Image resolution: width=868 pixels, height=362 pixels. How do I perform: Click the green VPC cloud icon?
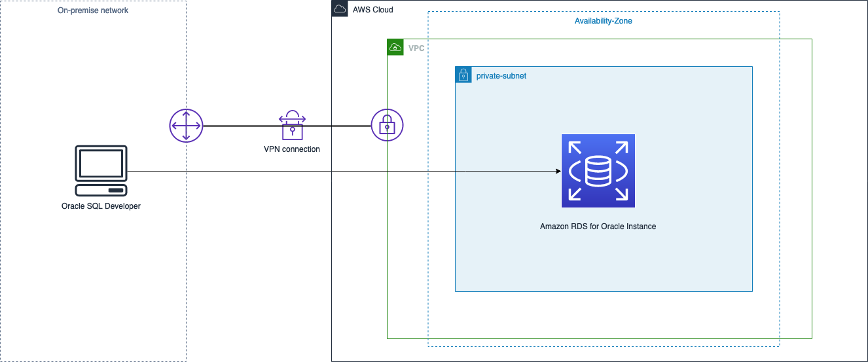(395, 47)
